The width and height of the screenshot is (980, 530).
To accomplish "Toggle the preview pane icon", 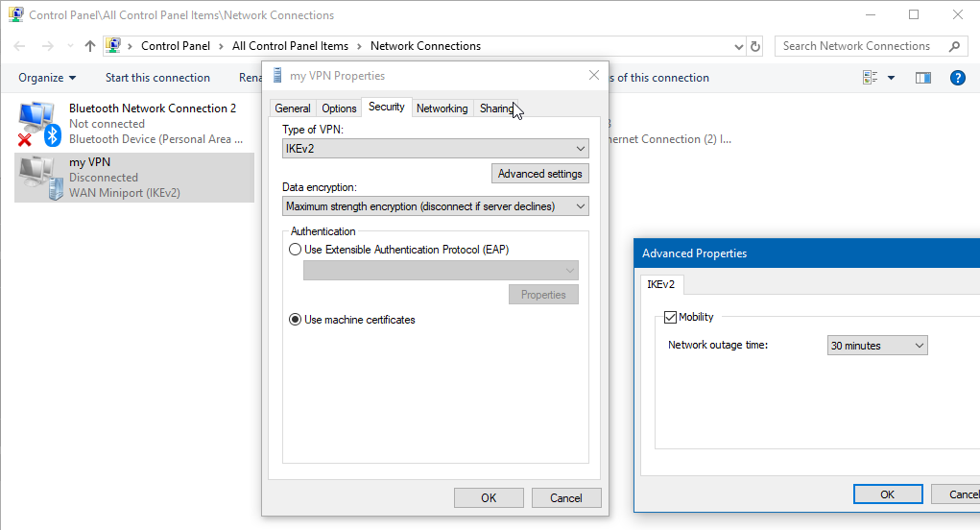I will [x=922, y=78].
